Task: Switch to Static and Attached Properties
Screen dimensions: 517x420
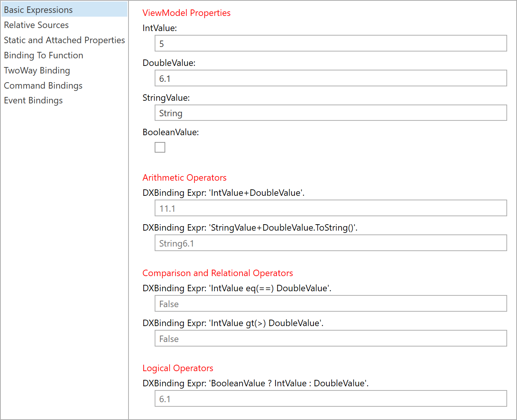Action: [64, 40]
